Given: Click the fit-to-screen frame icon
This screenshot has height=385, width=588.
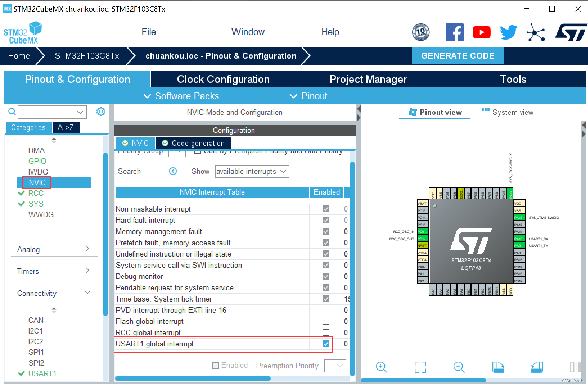Looking at the screenshot, I should point(420,367).
